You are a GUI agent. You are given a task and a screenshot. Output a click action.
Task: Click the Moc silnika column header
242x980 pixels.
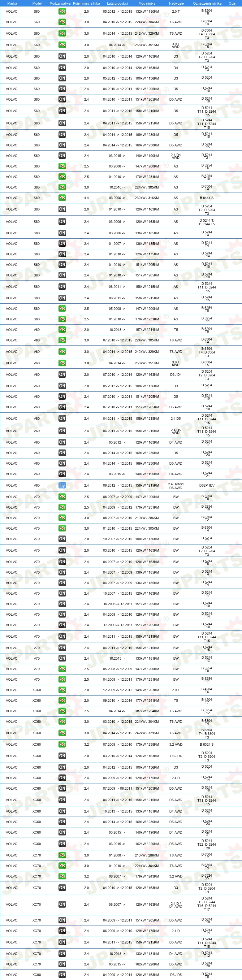coord(147,3)
